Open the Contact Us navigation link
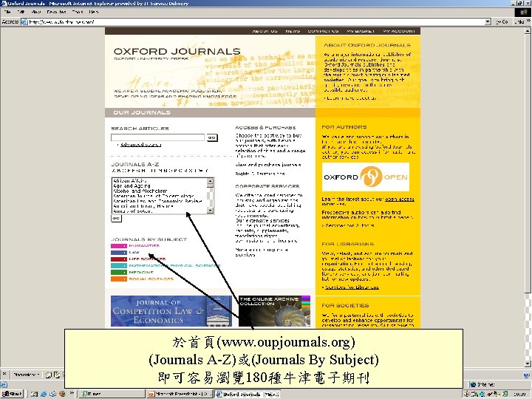 click(323, 31)
